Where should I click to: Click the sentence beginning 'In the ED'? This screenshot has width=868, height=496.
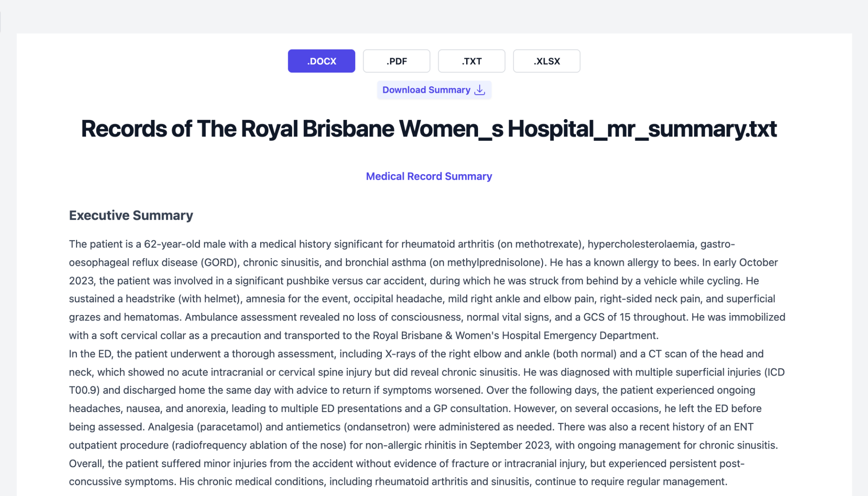[212, 354]
